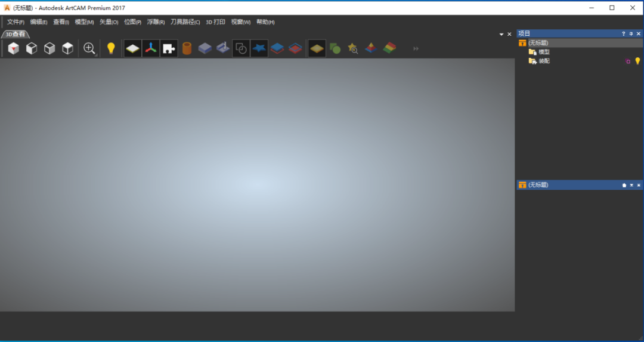Open the 3D view tab list dropdown arrow
The image size is (644, 342).
[x=501, y=35]
